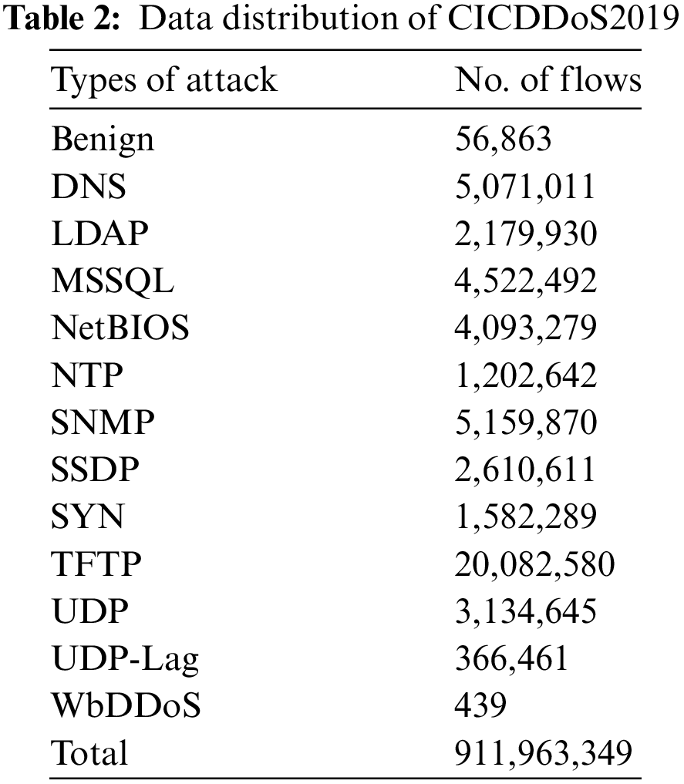Image resolution: width=684 pixels, height=784 pixels.
Task: Click the SYN attack type cell
Action: 87,516
